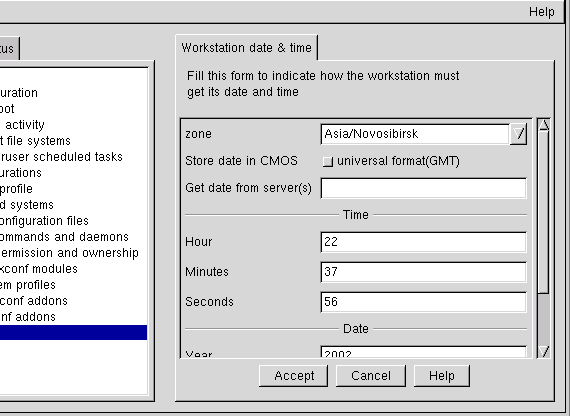The width and height of the screenshot is (570, 416).
Task: Select the Hour input field
Action: pos(424,242)
